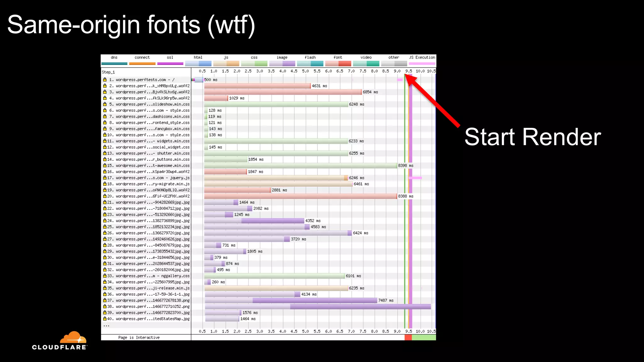Click the top axis 5.0 second tick
This screenshot has height=362, width=644.
(x=305, y=71)
